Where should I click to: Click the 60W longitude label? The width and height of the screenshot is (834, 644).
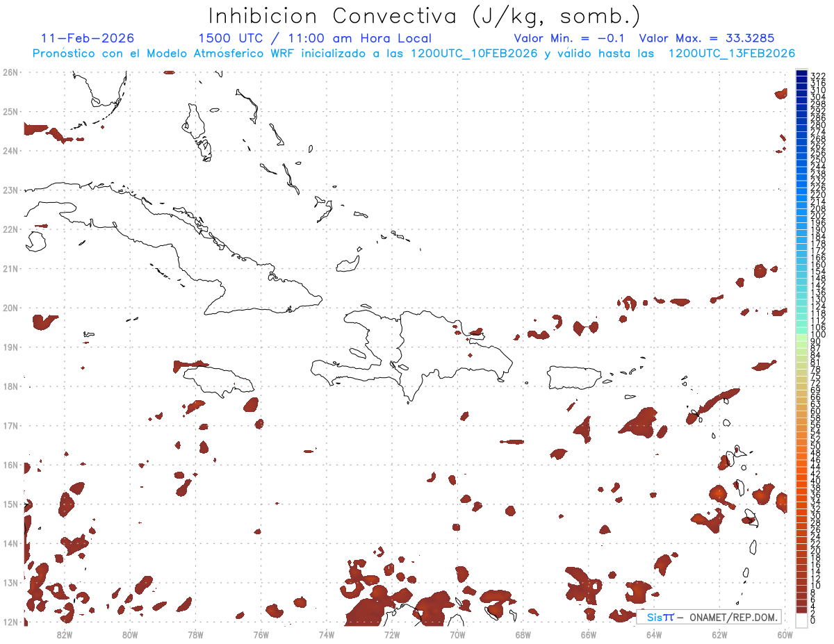click(785, 634)
